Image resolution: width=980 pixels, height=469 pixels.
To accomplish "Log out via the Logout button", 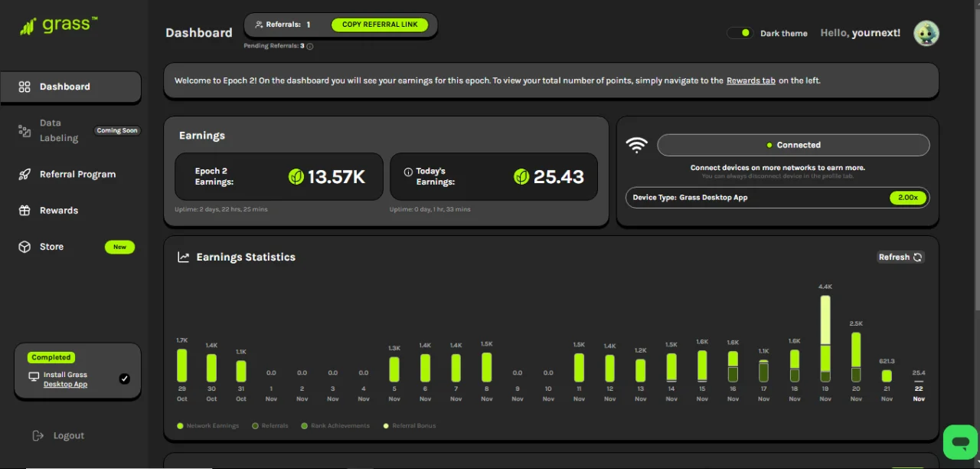I will (x=58, y=435).
